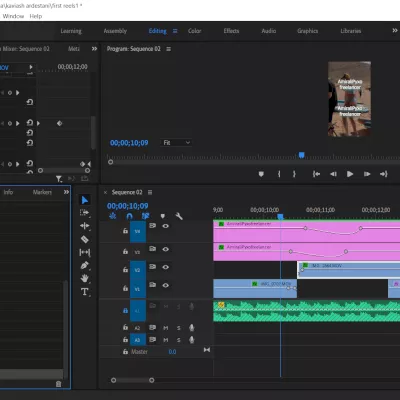Expand the workspace overflow chevrons
Screen dimensions: 400x400
[395, 31]
